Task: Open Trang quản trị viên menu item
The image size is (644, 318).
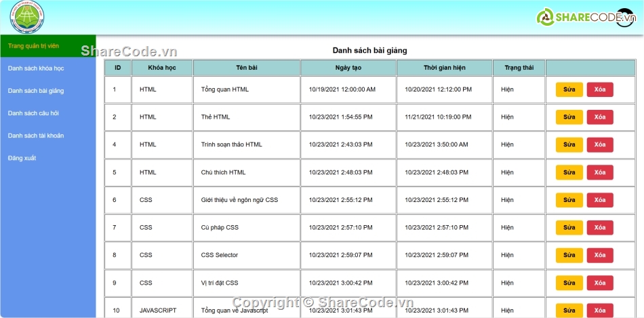Action: click(48, 46)
